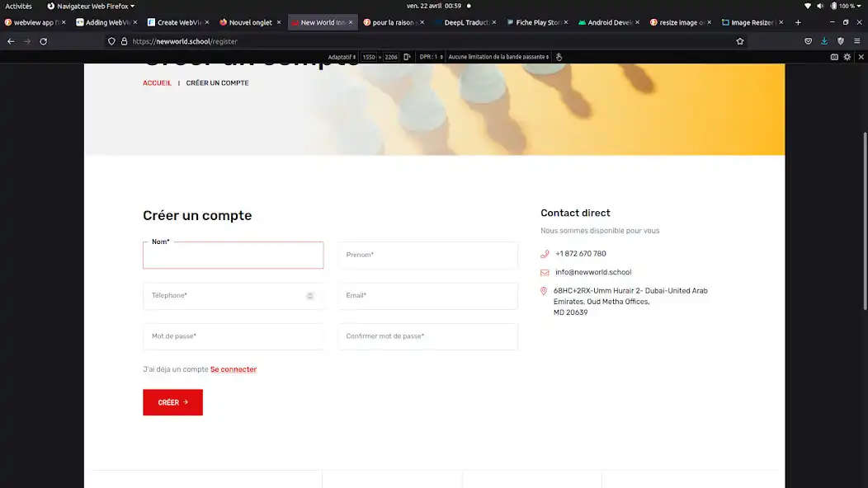Click the forward navigation arrow
Screen dimensions: 868x488
tap(27, 41)
